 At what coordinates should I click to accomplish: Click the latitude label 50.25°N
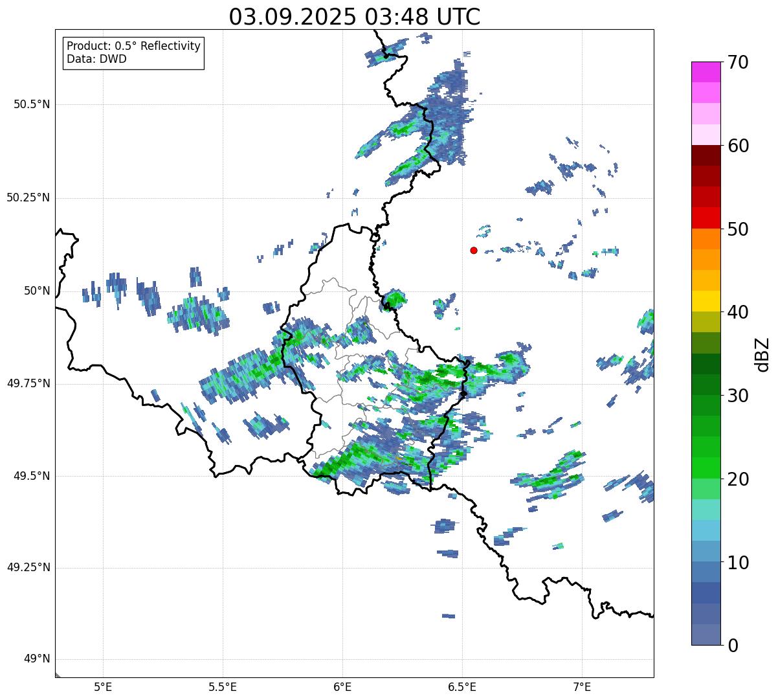coord(28,198)
